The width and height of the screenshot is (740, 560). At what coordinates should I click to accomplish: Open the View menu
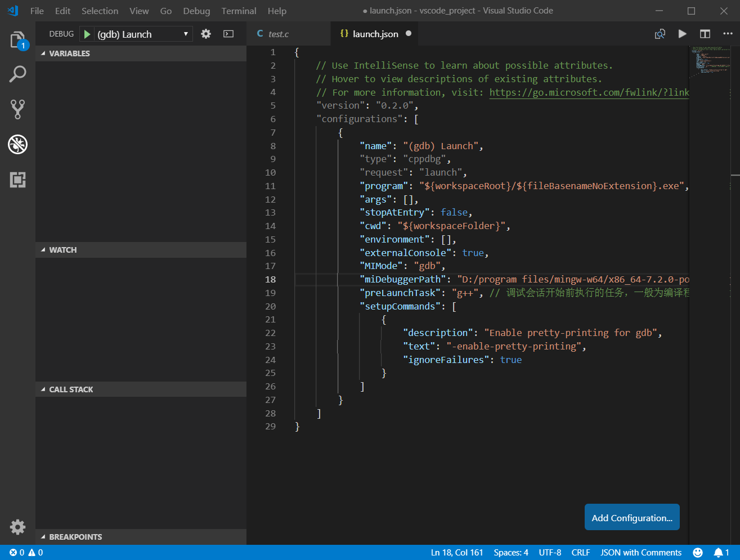coord(139,11)
